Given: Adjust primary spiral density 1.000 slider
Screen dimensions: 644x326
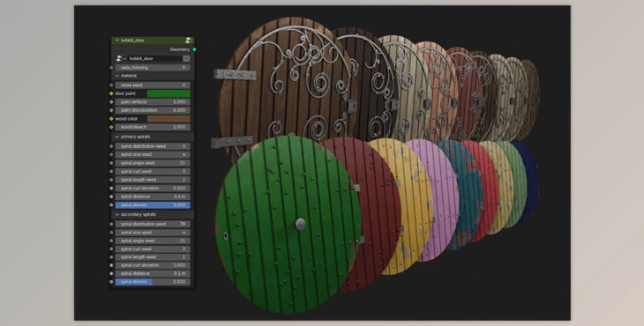Looking at the screenshot, I should coord(153,205).
